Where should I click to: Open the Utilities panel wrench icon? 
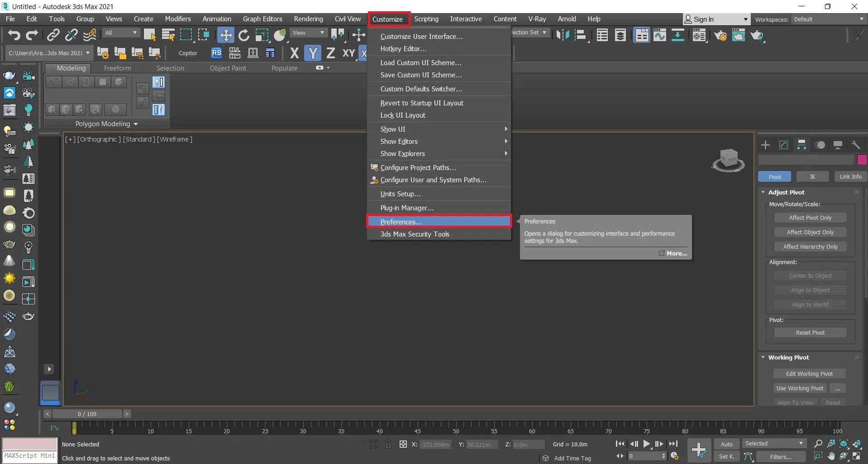pyautogui.click(x=855, y=145)
